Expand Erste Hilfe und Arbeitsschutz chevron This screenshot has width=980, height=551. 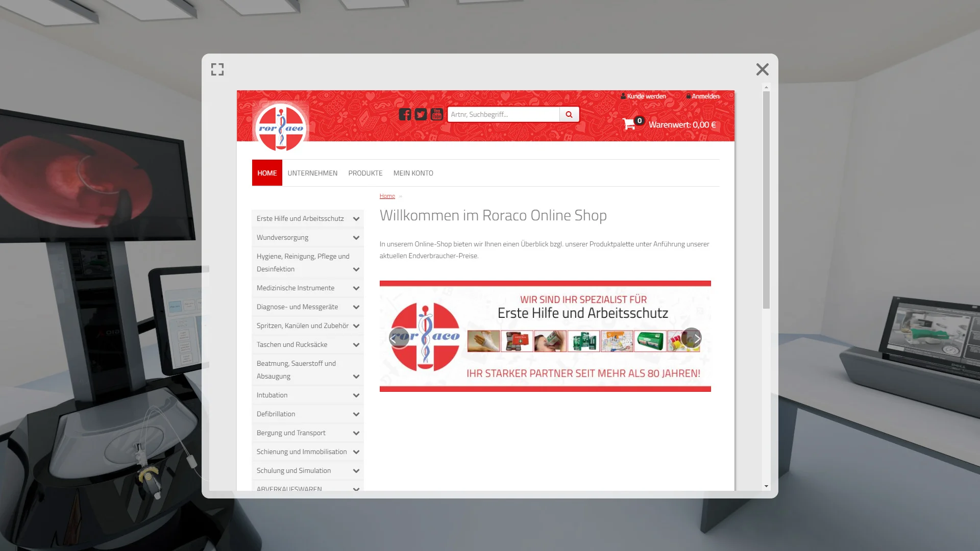(356, 219)
